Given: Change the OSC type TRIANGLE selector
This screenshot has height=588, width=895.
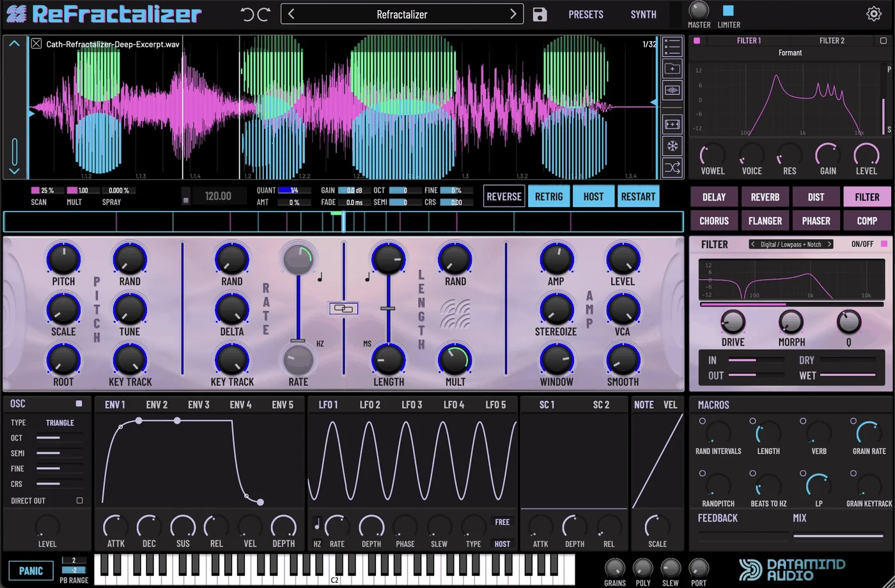Looking at the screenshot, I should coord(60,422).
